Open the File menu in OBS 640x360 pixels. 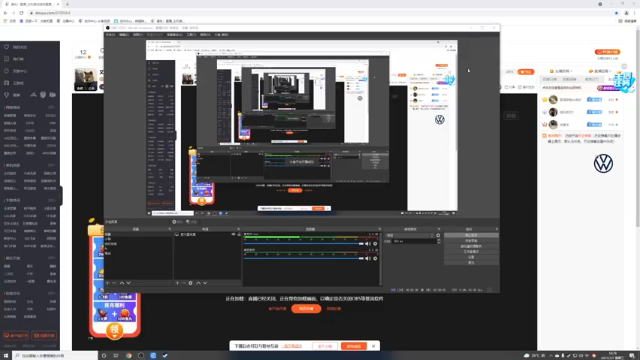click(111, 35)
